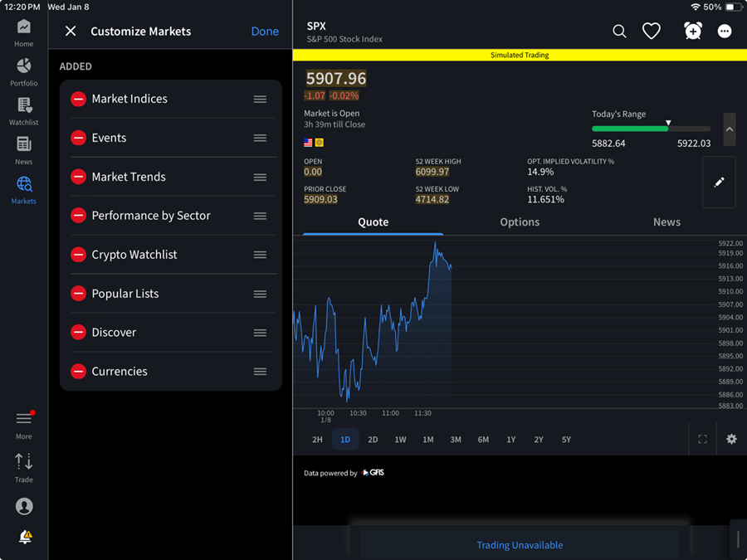Open the three-dot more options menu
Image resolution: width=747 pixels, height=560 pixels.
[x=725, y=31]
